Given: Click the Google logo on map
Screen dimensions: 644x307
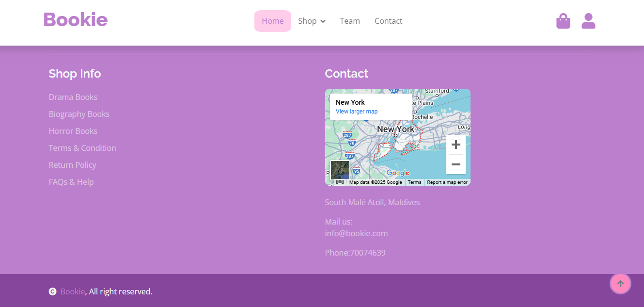Looking at the screenshot, I should coord(397,173).
